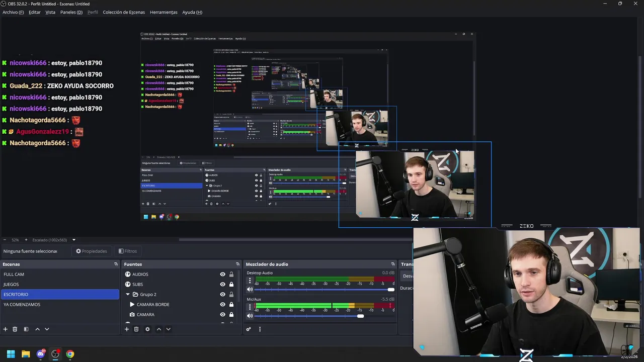Click the Desktop Audio volume slider
644x362 pixels.
pos(325,290)
